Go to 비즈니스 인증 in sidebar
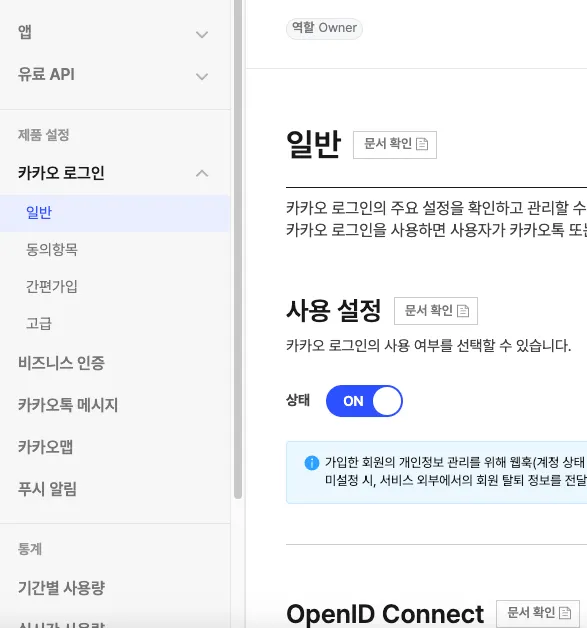The width and height of the screenshot is (587, 628). [x=61, y=363]
